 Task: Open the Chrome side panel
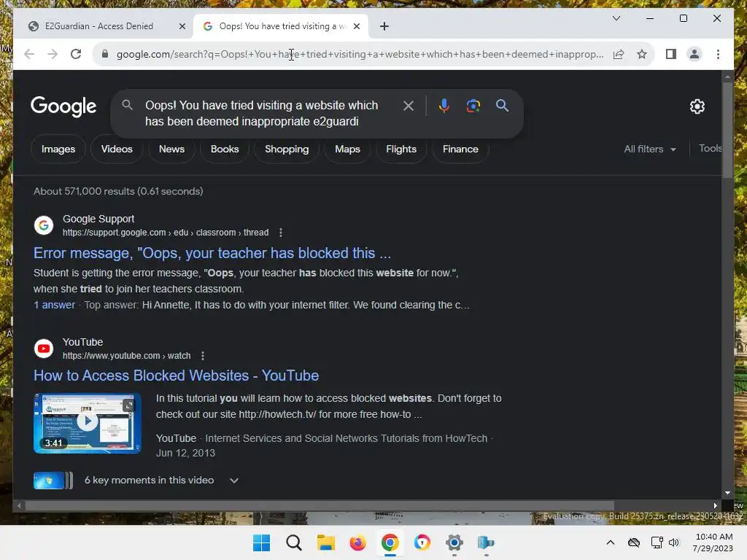point(671,54)
